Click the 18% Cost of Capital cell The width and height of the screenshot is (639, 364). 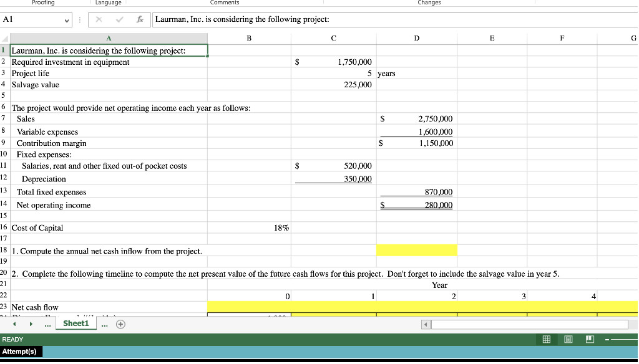[x=249, y=228]
